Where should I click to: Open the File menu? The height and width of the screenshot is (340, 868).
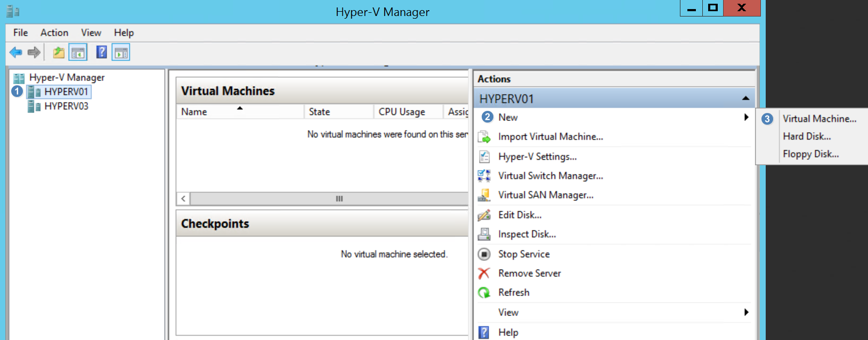click(x=21, y=33)
